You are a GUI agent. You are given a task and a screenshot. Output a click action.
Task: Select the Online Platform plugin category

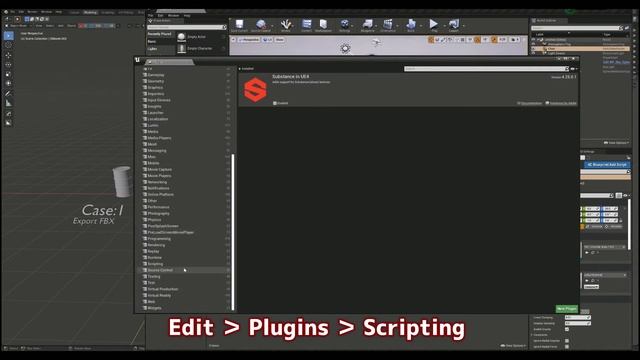[160, 195]
